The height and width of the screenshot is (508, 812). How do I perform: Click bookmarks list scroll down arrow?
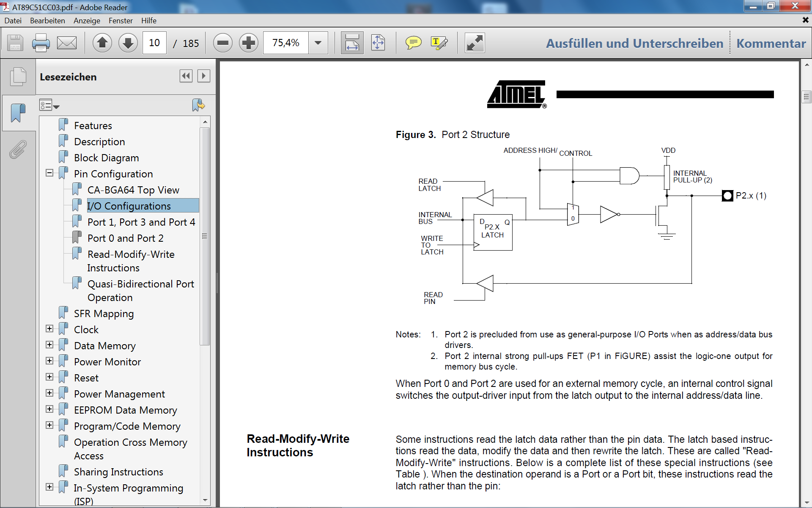(x=205, y=500)
